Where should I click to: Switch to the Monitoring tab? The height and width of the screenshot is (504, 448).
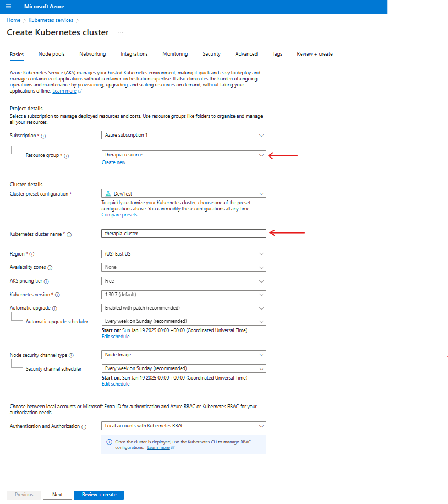[175, 54]
